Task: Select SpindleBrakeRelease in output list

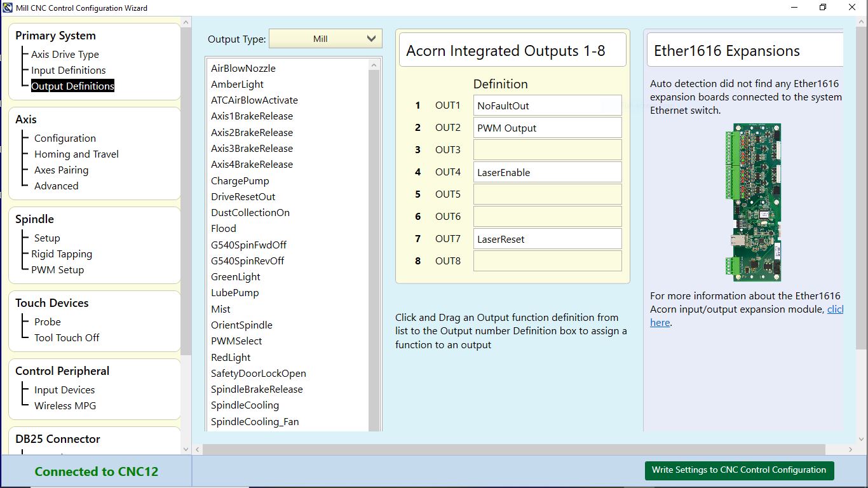Action: pos(257,389)
